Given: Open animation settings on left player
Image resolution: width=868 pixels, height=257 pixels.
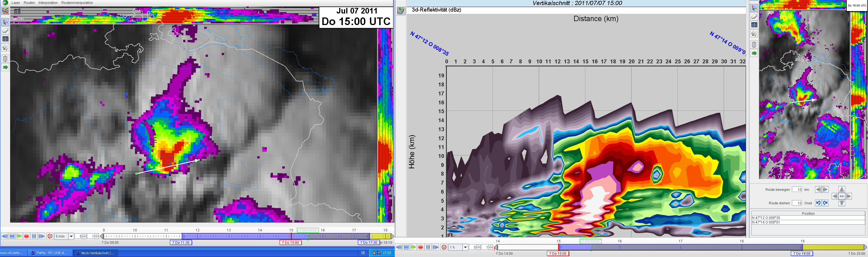Looking at the screenshot, I should click(x=50, y=236).
